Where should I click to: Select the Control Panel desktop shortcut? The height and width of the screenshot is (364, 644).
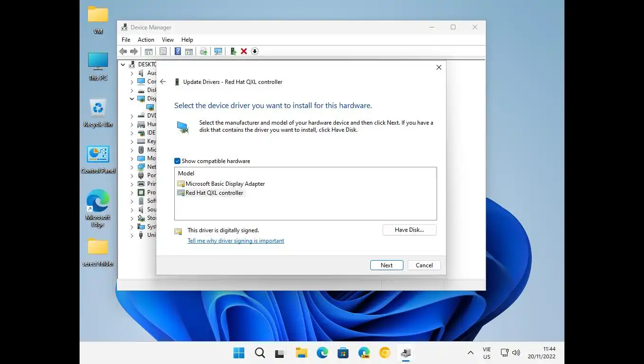coord(98,159)
